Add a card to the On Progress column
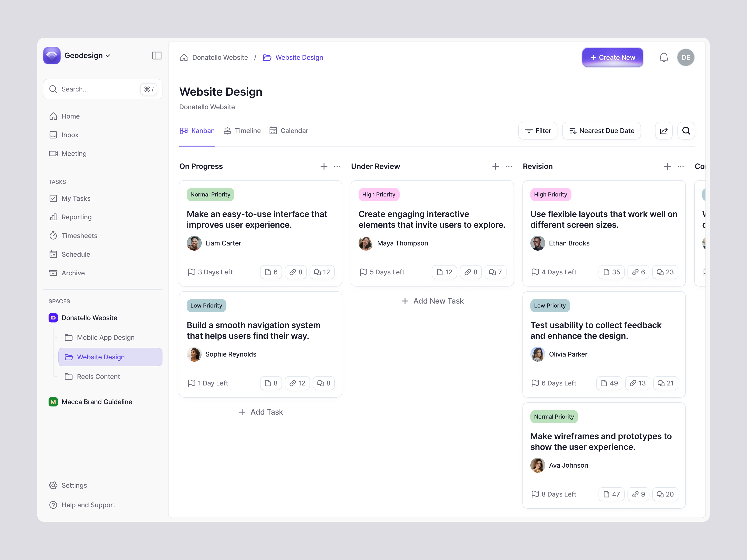This screenshot has width=747, height=560. pyautogui.click(x=324, y=166)
